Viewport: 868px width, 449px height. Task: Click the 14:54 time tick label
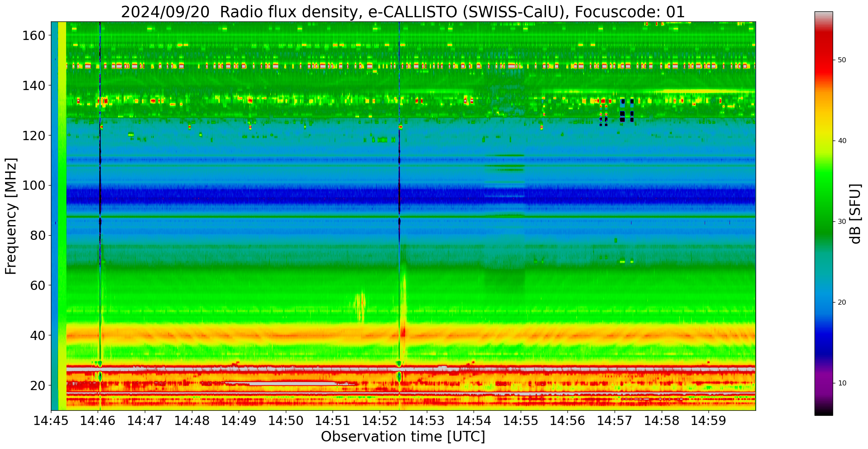click(474, 420)
